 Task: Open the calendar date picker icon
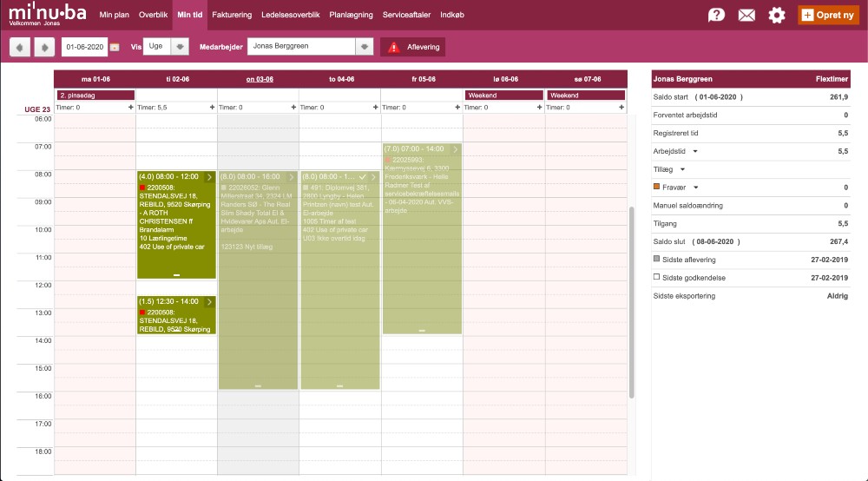point(115,47)
